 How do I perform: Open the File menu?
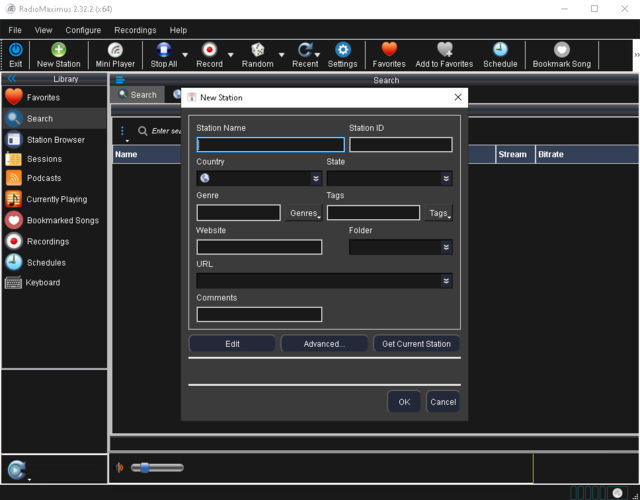coord(15,30)
